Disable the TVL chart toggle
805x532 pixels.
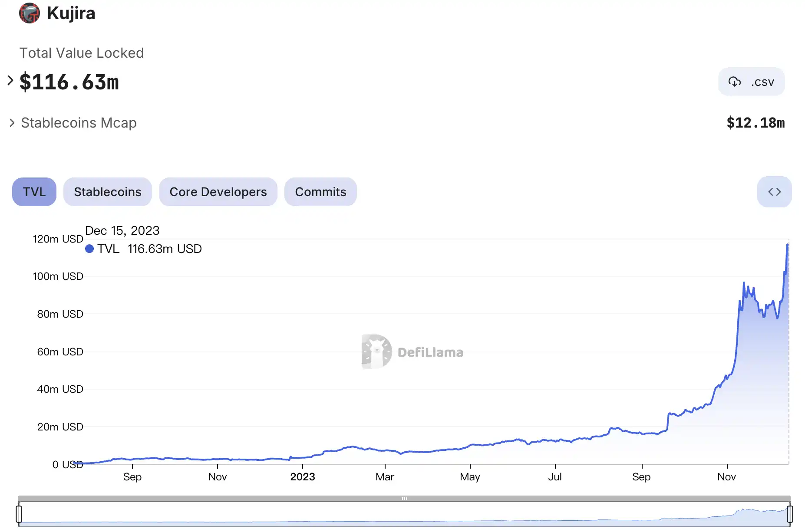point(34,192)
